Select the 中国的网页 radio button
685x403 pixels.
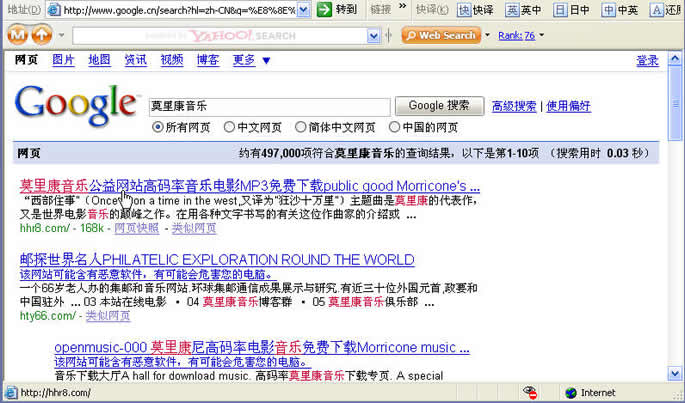click(394, 127)
